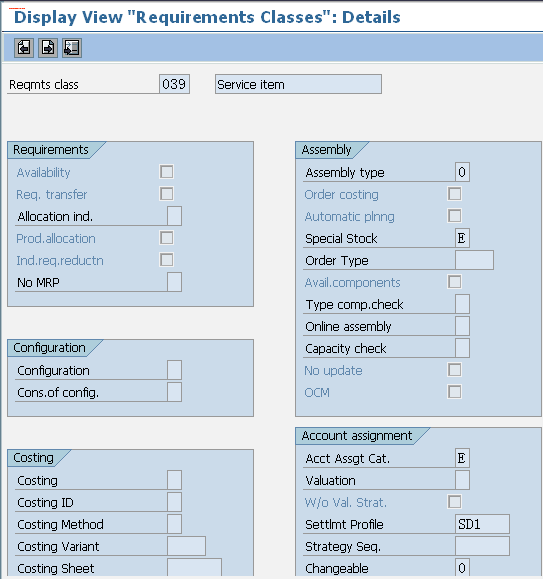Select the Special Stock field
543x579 pixels.
[462, 238]
